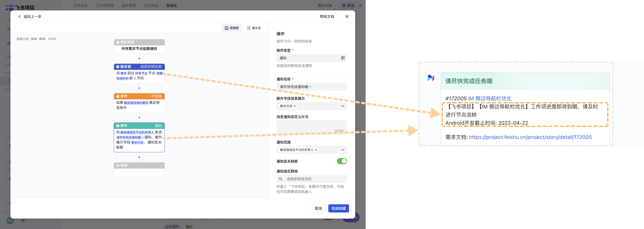Click the bot avatar on the notification card

click(x=431, y=78)
